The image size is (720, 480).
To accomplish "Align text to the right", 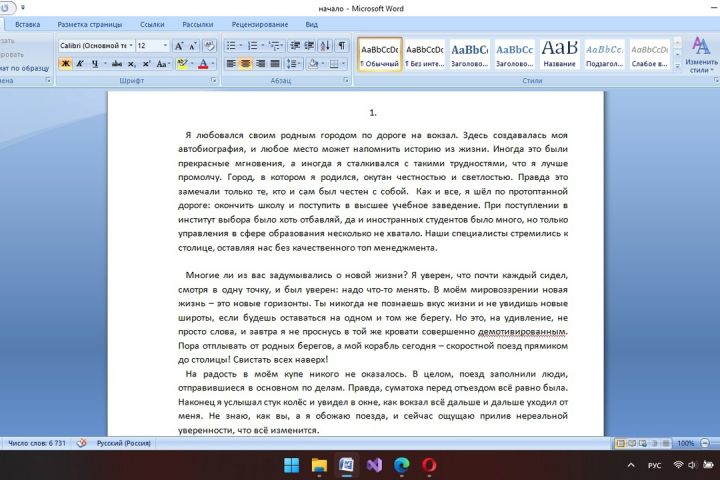I will [x=260, y=64].
